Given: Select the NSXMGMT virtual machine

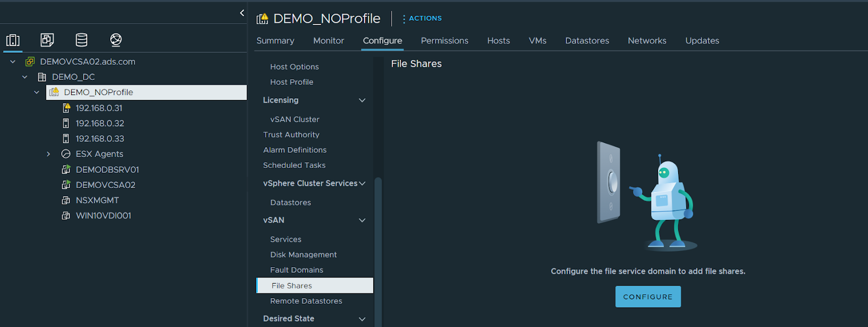Looking at the screenshot, I should pyautogui.click(x=97, y=200).
